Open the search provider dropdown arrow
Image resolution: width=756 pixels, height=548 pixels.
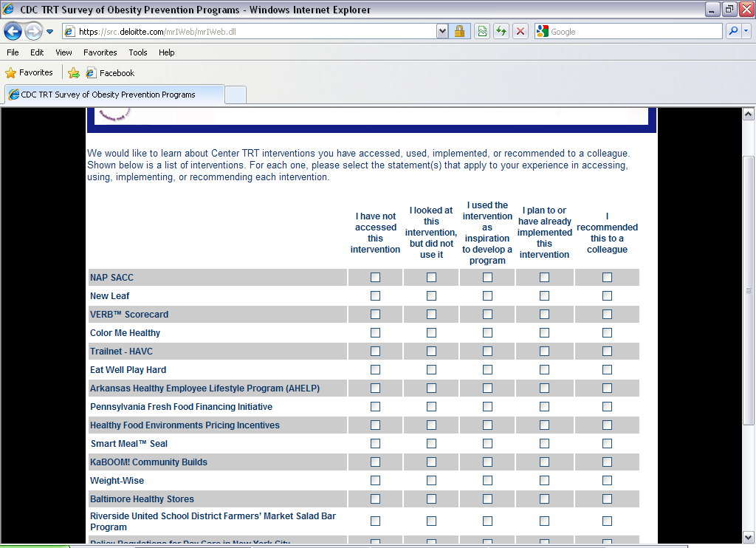[x=746, y=32]
